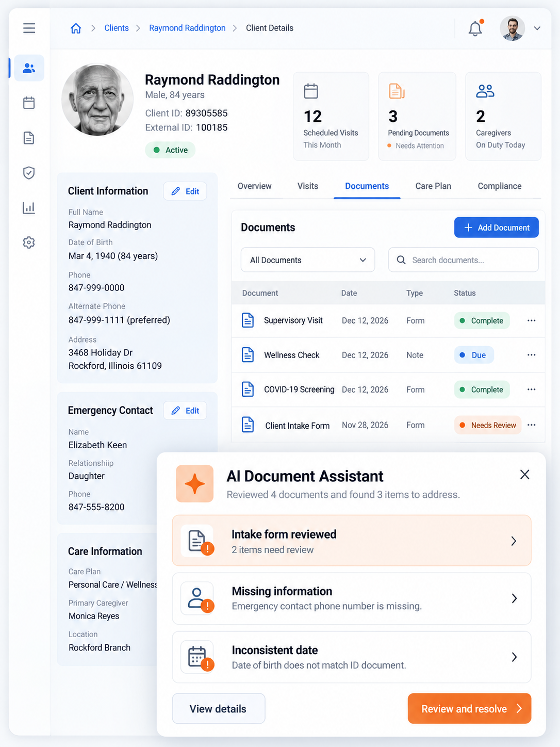
Task: Expand the Missing information item
Action: point(352,598)
